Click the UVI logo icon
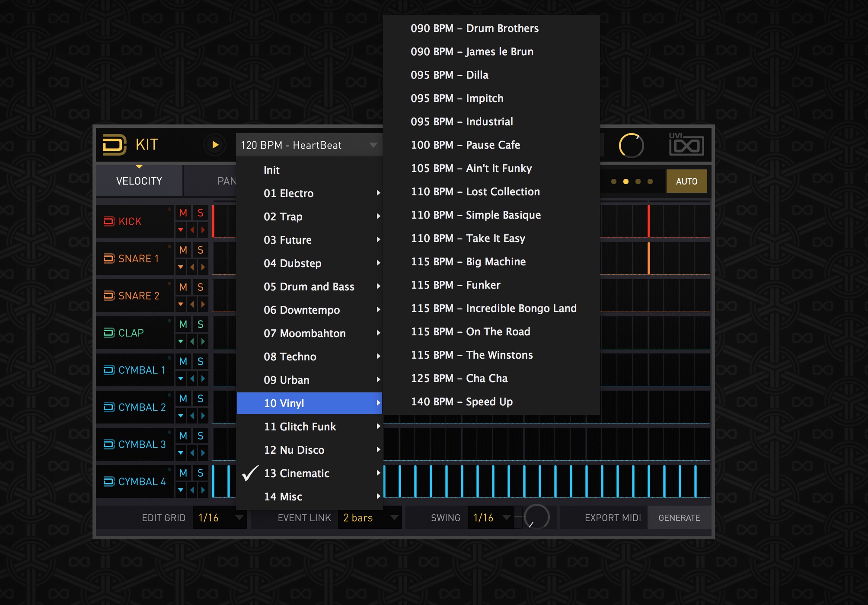The width and height of the screenshot is (868, 605). [686, 144]
